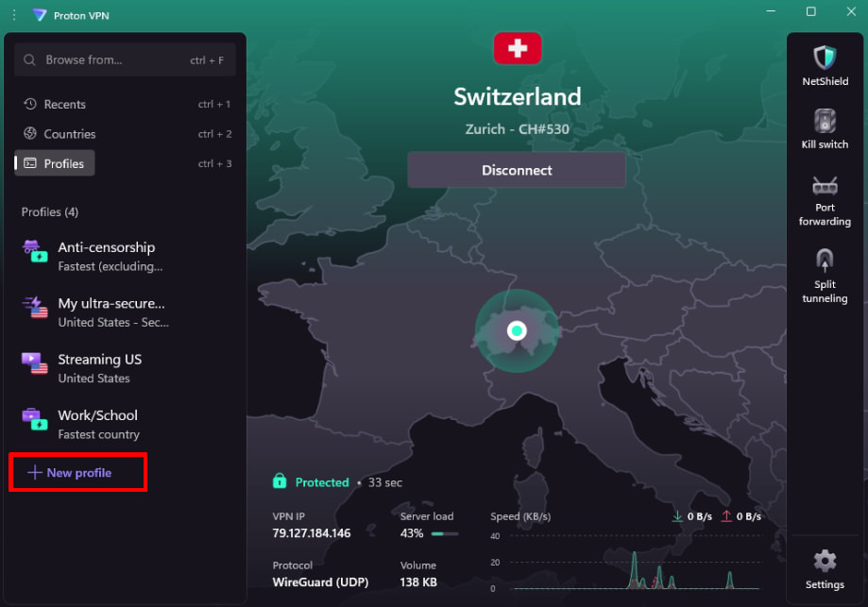868x607 pixels.
Task: Click the Profiles panel icon
Action: (30, 163)
